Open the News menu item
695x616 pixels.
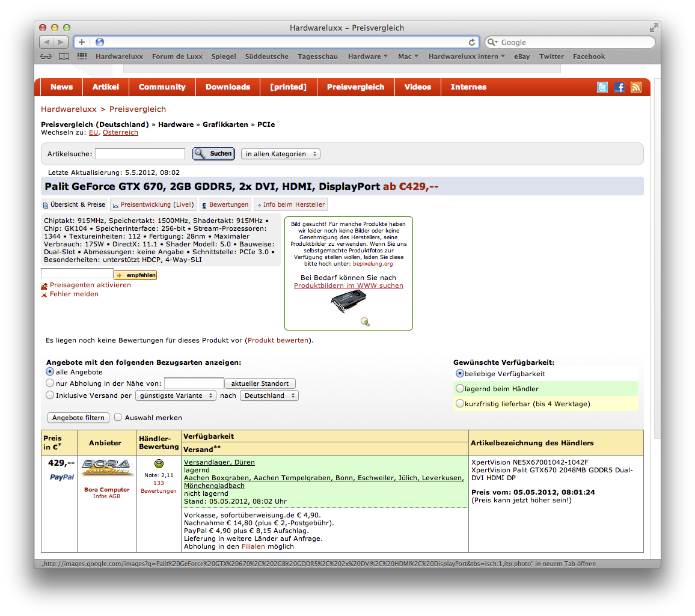tap(61, 87)
